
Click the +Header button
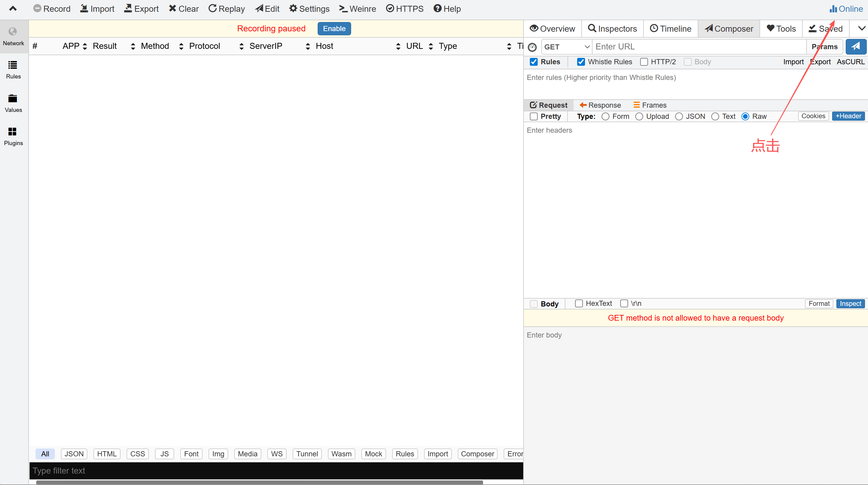point(848,116)
